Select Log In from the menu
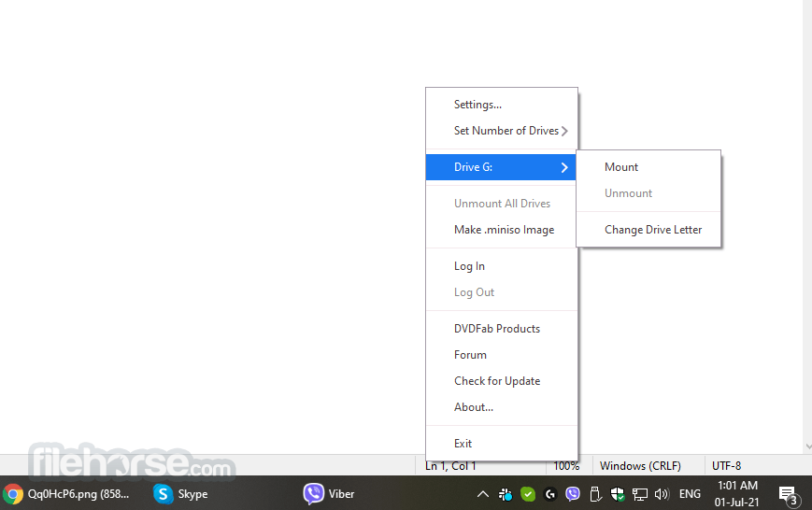This screenshot has width=812, height=510. pyautogui.click(x=501, y=266)
